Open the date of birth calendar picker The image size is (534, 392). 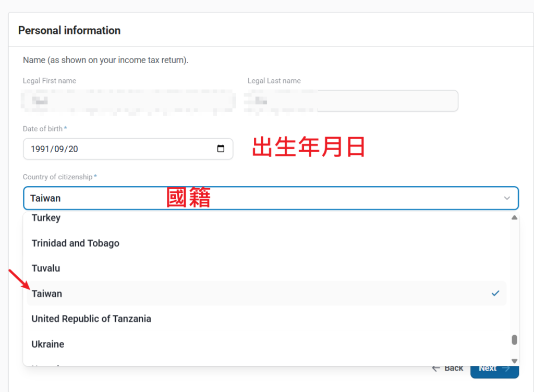pyautogui.click(x=221, y=149)
